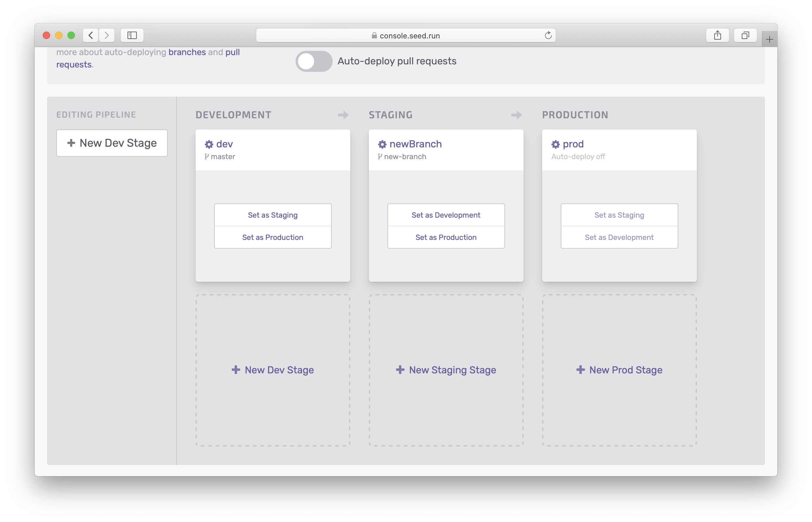The image size is (812, 522).
Task: Click the DEVELOPMENT column heading
Action: (233, 115)
